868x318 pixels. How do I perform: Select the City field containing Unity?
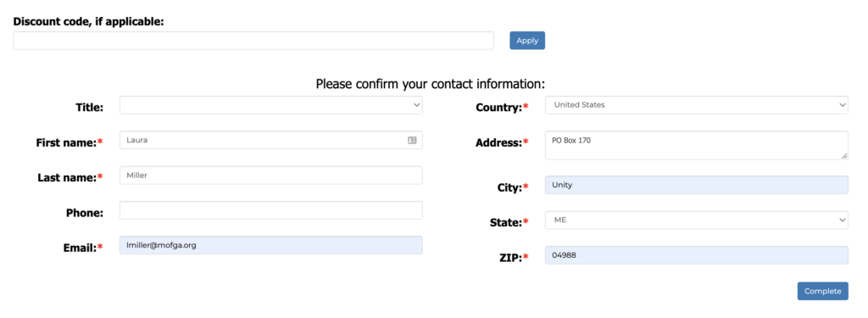pyautogui.click(x=697, y=185)
